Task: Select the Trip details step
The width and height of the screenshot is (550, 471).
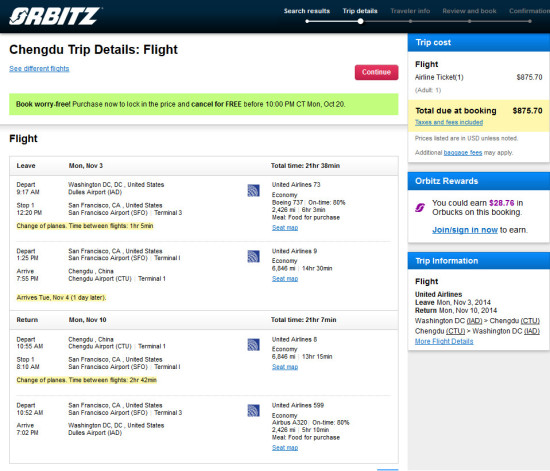Action: pos(360,11)
